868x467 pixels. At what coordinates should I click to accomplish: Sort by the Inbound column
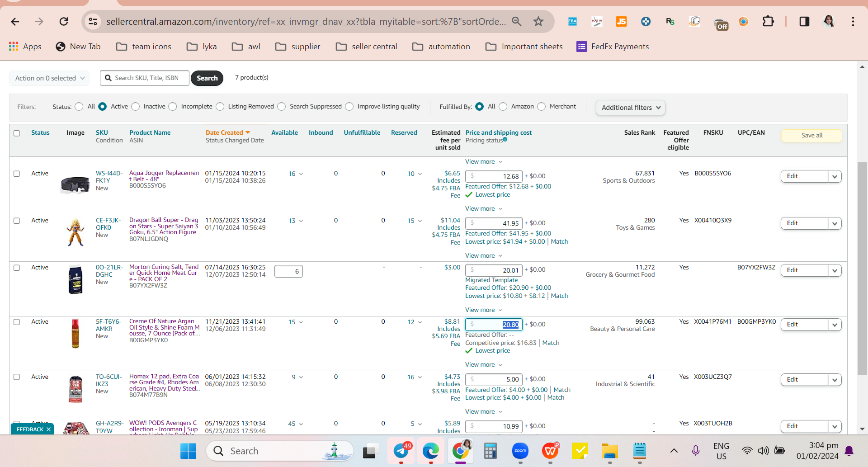pos(321,132)
